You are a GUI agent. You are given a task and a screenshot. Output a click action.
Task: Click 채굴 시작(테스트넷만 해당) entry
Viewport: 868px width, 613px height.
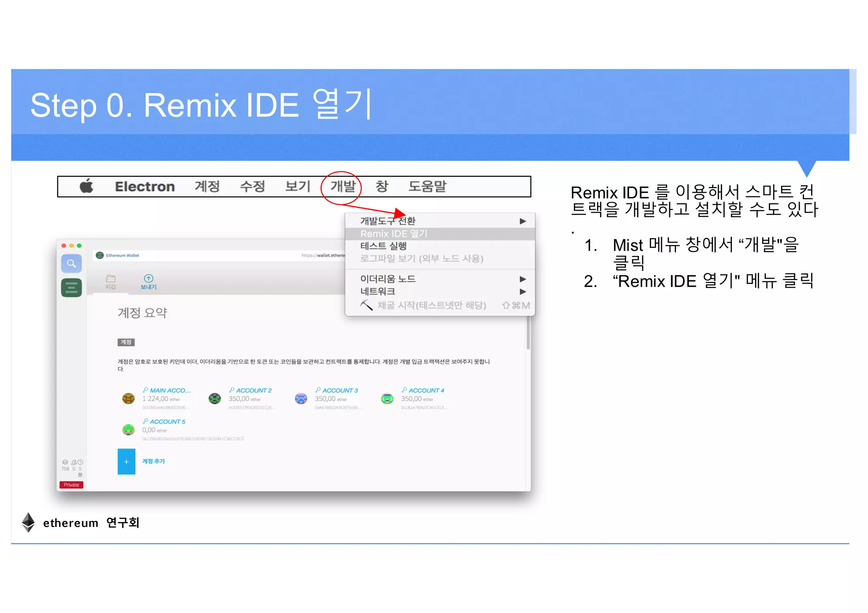pyautogui.click(x=440, y=305)
